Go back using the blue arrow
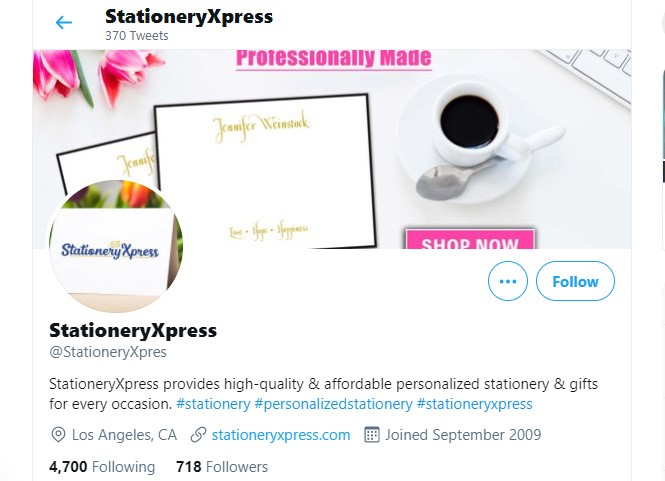Screen dimensions: 665x481 pos(64,22)
